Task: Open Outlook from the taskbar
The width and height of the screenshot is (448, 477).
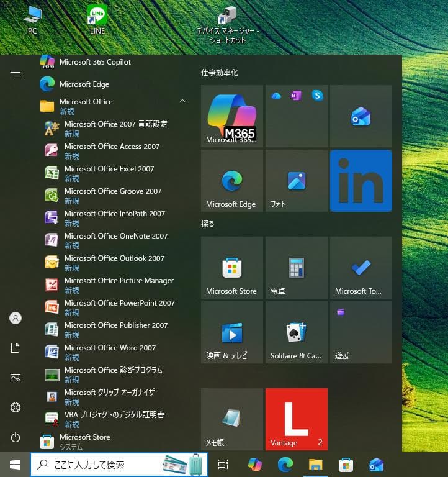Action: (x=376, y=465)
